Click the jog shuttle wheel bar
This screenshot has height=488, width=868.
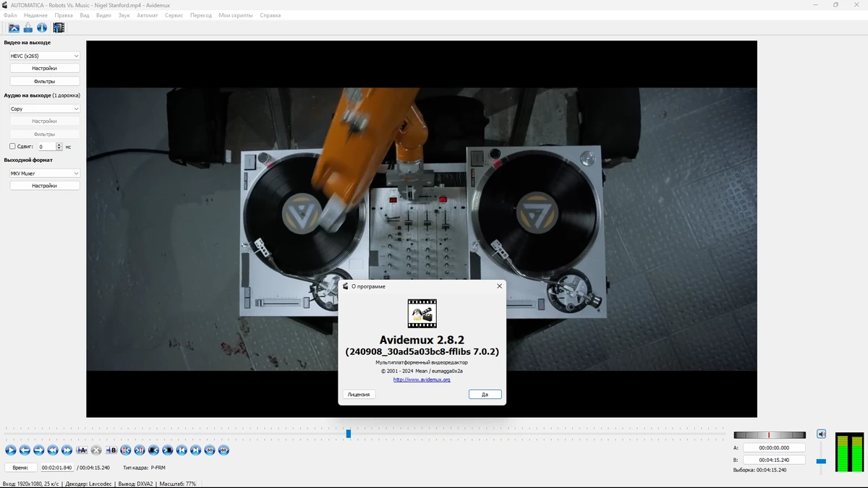770,435
